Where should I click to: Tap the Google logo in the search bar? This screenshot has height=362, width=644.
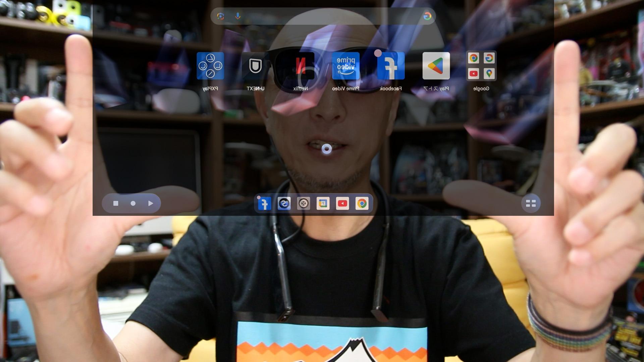coord(427,16)
